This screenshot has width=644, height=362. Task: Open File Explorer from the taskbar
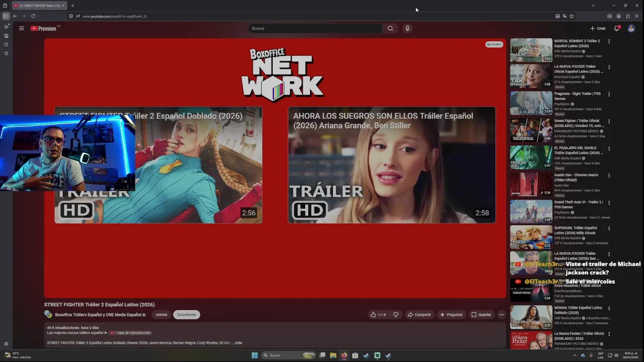click(x=333, y=355)
